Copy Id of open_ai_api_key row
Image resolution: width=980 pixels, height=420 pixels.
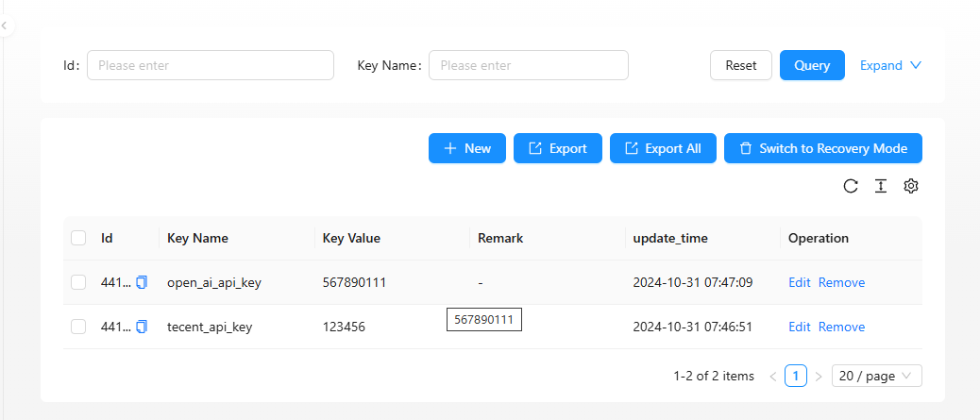coord(142,282)
